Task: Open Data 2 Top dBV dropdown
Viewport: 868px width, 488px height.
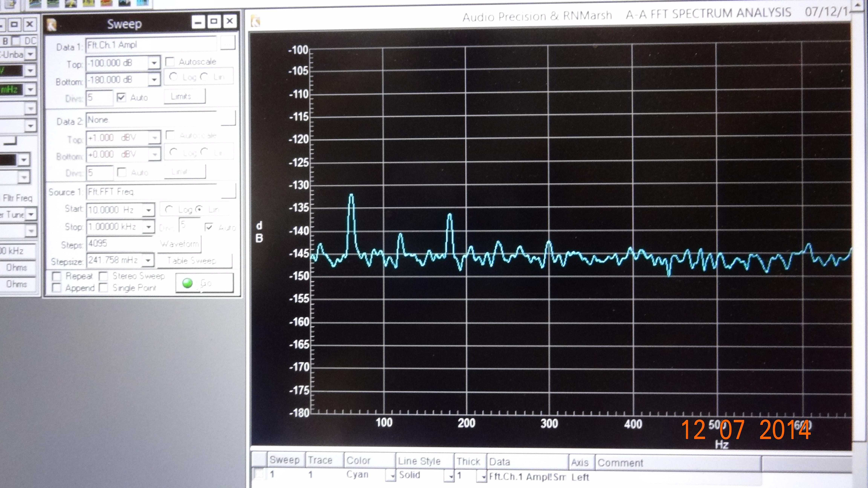Action: coord(155,137)
